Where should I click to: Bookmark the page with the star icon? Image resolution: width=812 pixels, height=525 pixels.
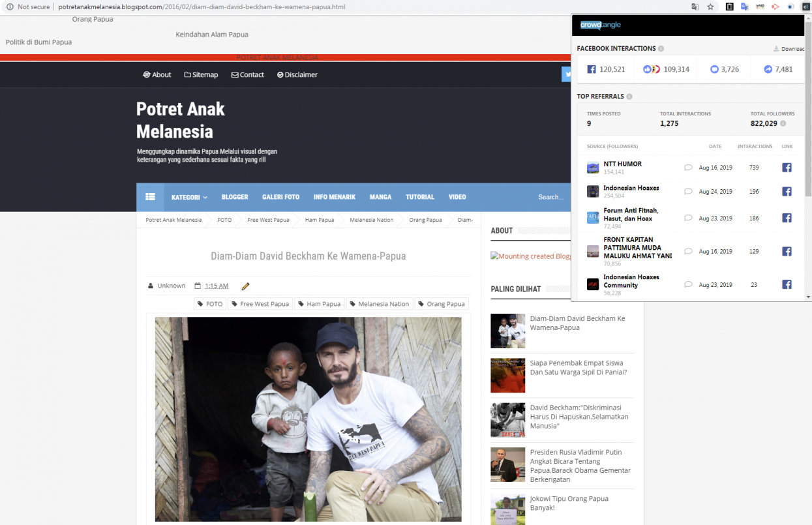[710, 7]
